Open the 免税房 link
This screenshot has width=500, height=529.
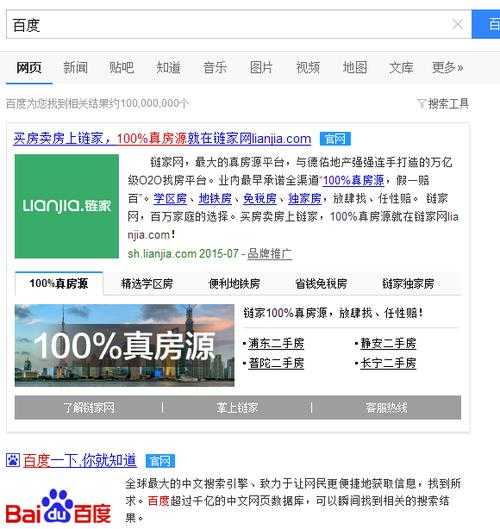click(x=260, y=198)
